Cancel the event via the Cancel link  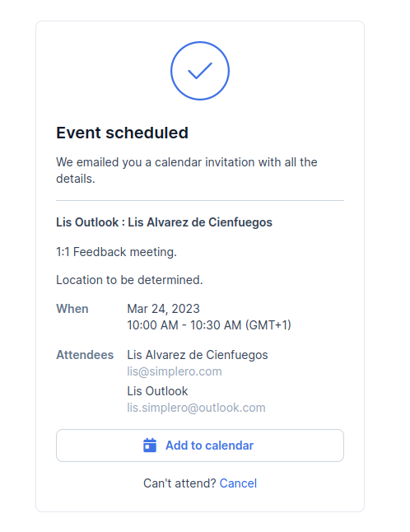(238, 483)
